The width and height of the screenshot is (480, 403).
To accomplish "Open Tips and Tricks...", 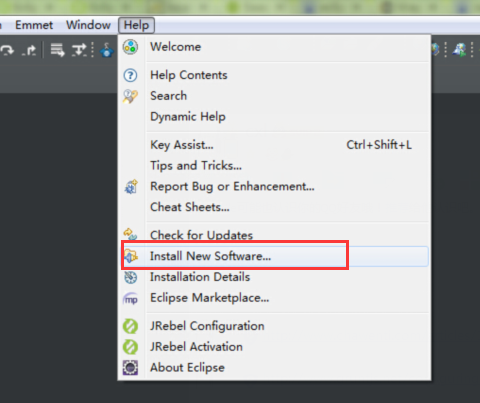I will (274, 166).
